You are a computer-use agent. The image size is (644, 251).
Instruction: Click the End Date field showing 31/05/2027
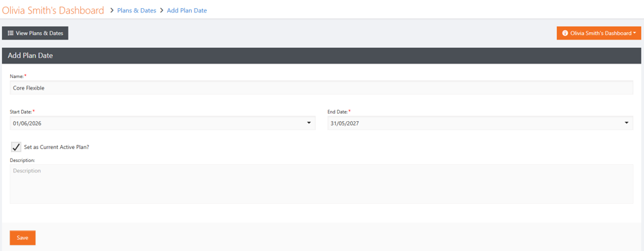tap(480, 122)
